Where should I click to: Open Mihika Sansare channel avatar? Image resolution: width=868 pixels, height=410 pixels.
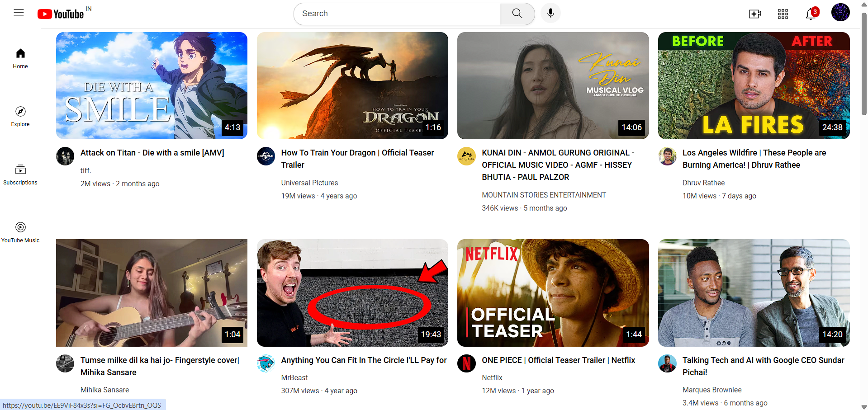click(x=65, y=363)
